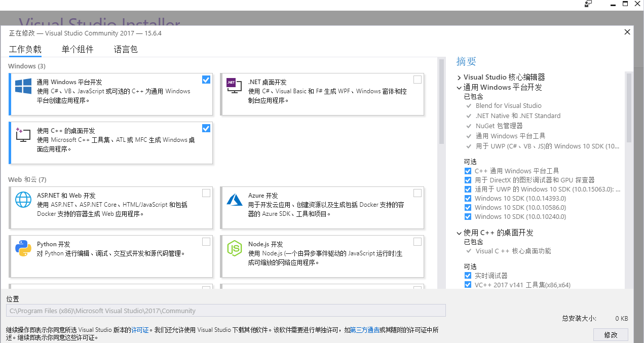This screenshot has height=343, width=644.
Task: Click Blend for Visual Studio summary item
Action: [508, 106]
